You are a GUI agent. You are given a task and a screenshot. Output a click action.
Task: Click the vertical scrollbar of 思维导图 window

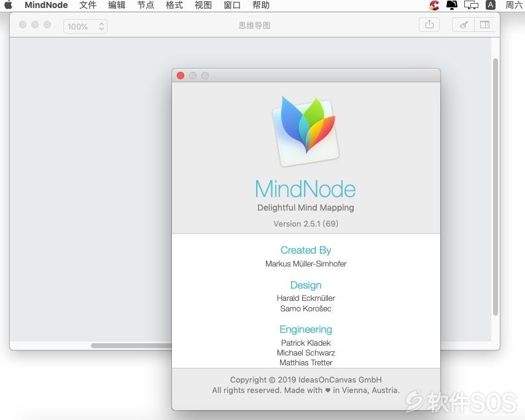[x=496, y=187]
